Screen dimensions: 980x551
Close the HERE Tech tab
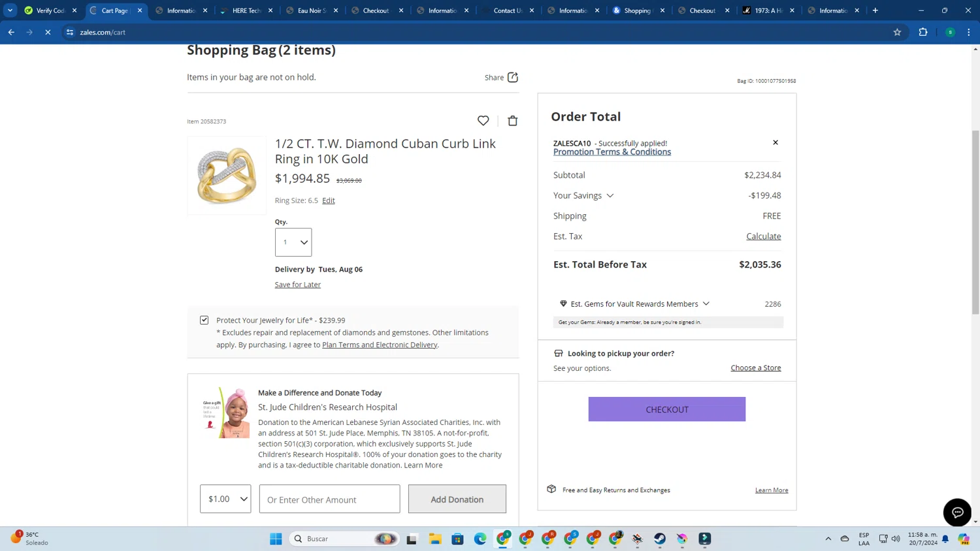(270, 10)
